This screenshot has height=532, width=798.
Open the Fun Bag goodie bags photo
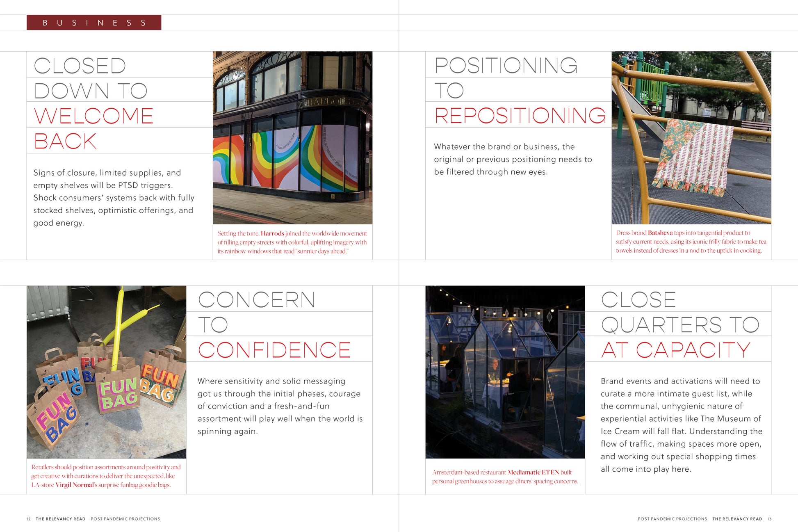point(106,372)
